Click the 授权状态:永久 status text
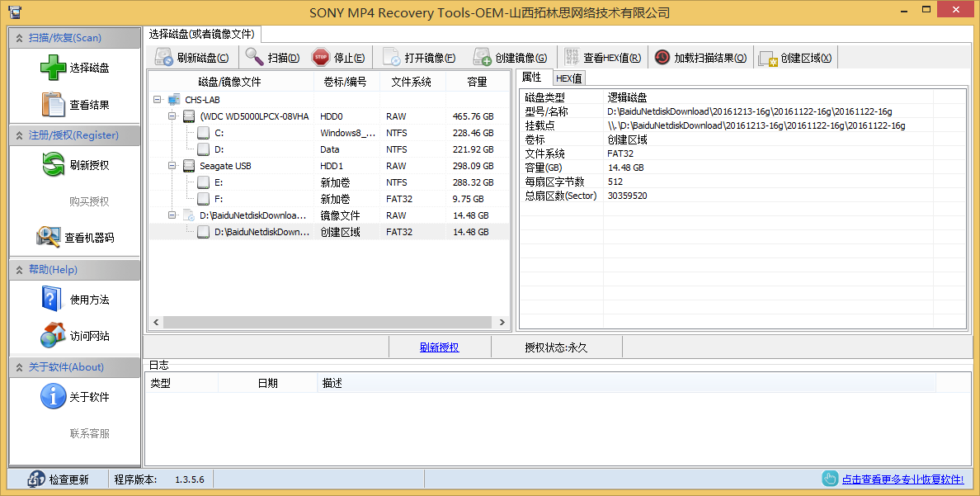Screen dimensions: 980x496 pyautogui.click(x=556, y=347)
